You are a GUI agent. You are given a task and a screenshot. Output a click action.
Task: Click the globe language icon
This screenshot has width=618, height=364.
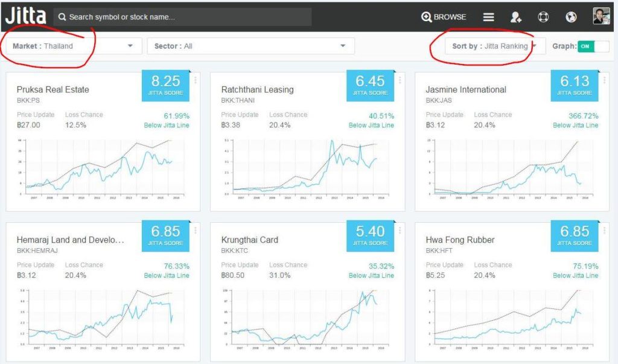[x=571, y=17]
